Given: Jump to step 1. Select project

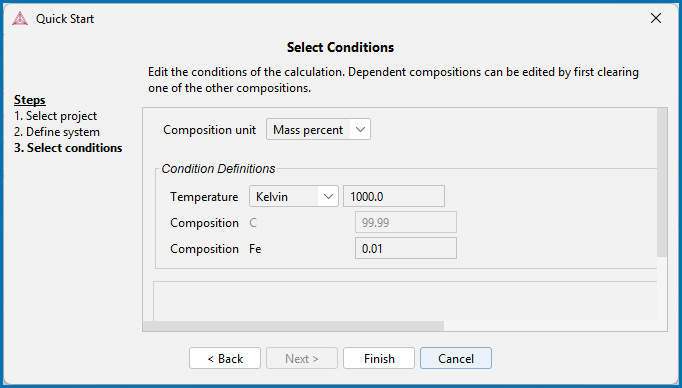Looking at the screenshot, I should pyautogui.click(x=55, y=116).
